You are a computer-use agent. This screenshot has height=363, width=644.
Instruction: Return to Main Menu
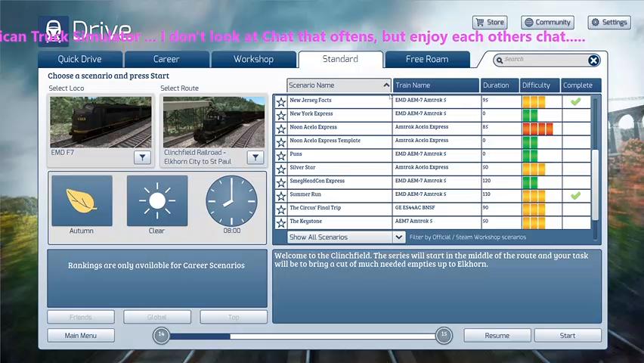(80, 336)
